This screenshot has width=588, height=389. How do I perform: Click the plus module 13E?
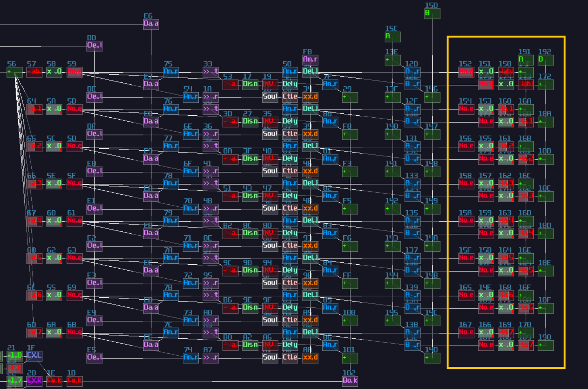tap(393, 60)
